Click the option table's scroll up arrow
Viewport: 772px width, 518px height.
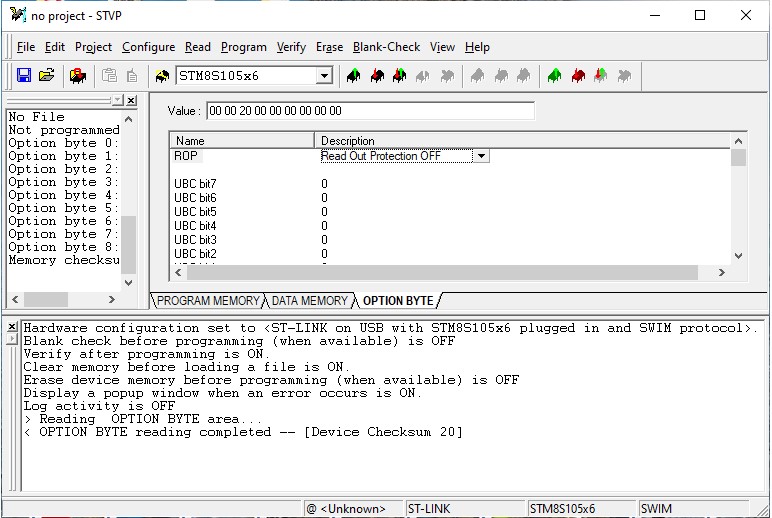[738, 141]
